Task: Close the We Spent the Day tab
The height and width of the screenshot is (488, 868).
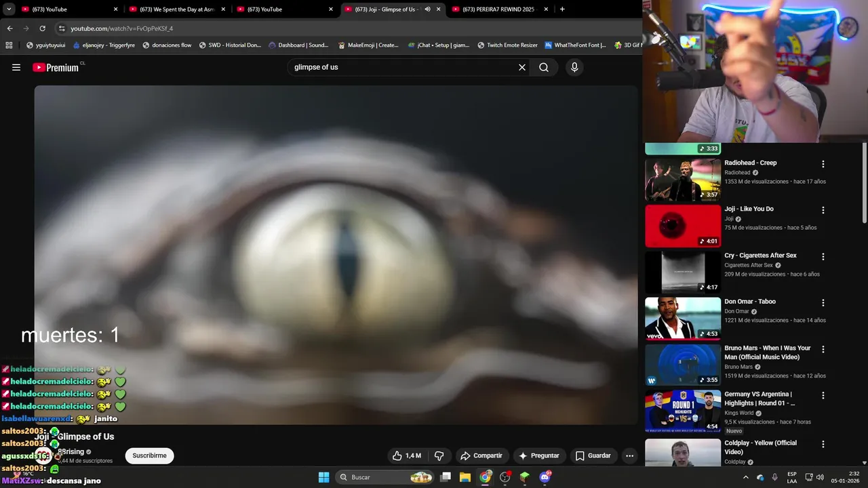Action: [223, 9]
